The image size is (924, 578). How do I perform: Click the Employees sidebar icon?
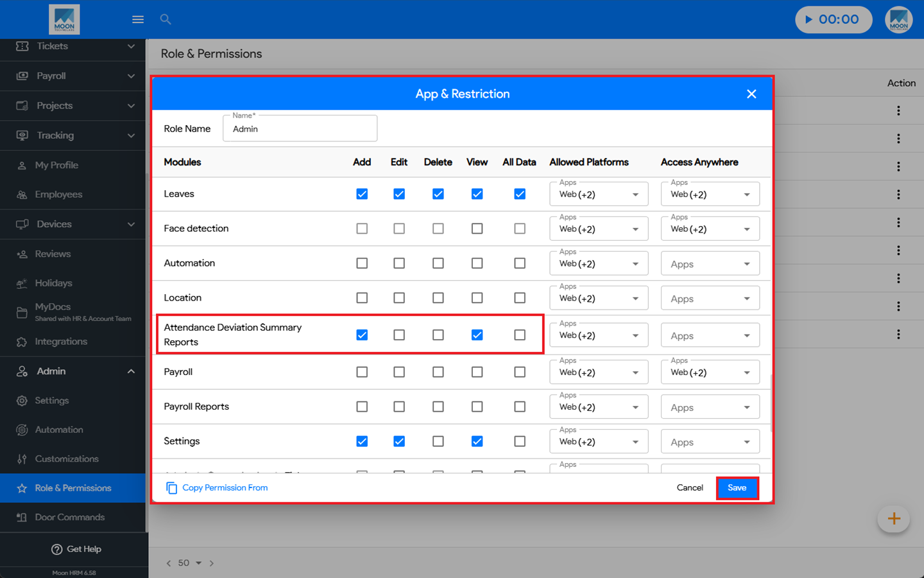click(x=22, y=195)
